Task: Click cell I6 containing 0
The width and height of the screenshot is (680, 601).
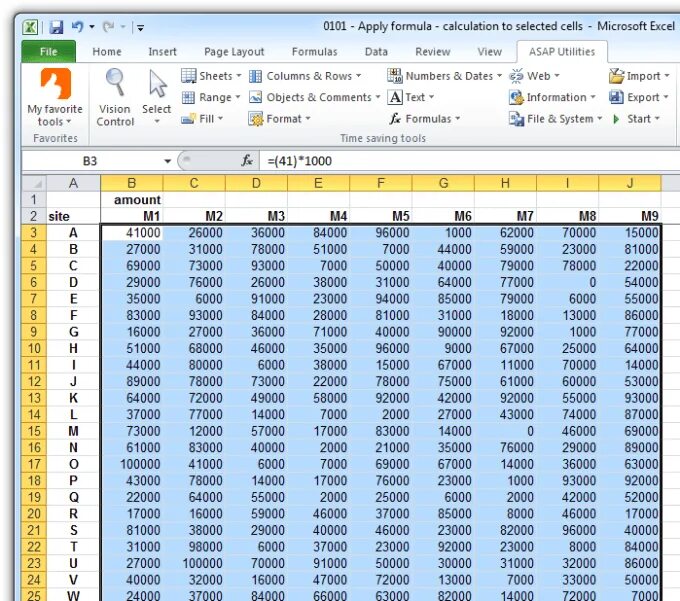Action: pos(567,282)
